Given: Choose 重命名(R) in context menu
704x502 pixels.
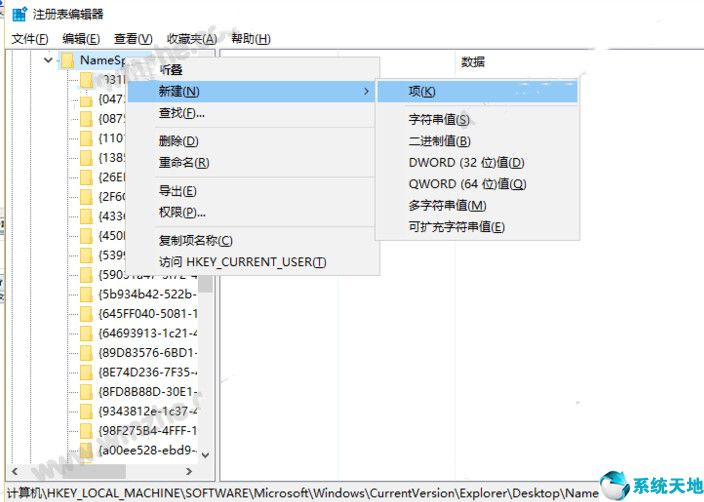Looking at the screenshot, I should tap(184, 163).
